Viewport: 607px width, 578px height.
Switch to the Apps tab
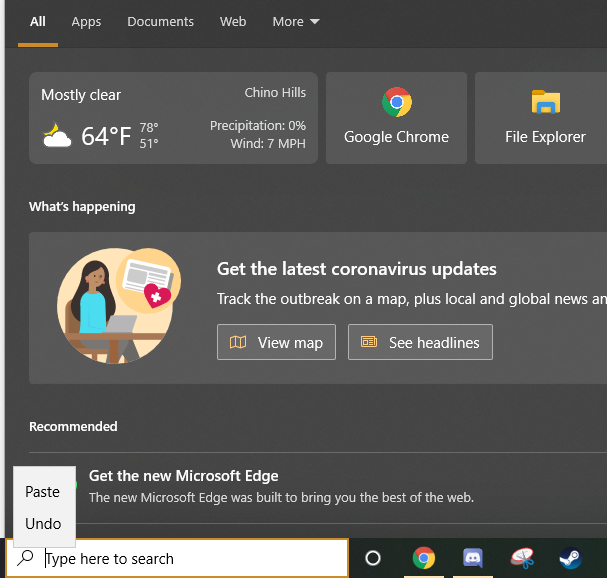coord(86,22)
